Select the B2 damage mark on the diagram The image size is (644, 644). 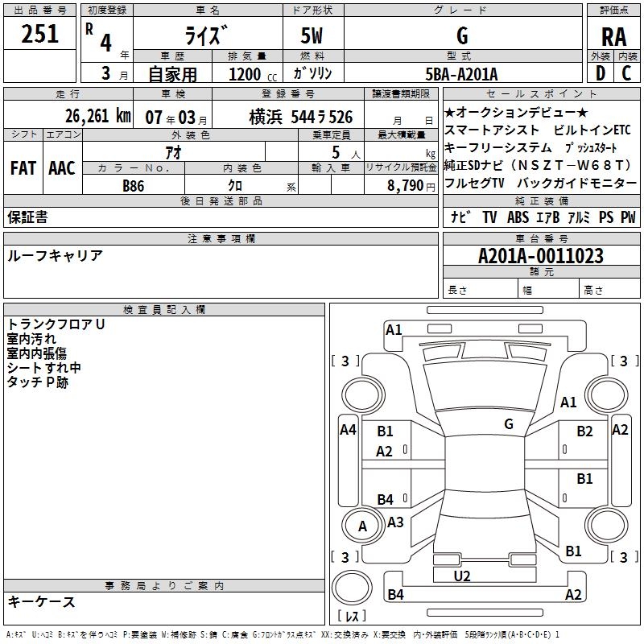pyautogui.click(x=584, y=431)
